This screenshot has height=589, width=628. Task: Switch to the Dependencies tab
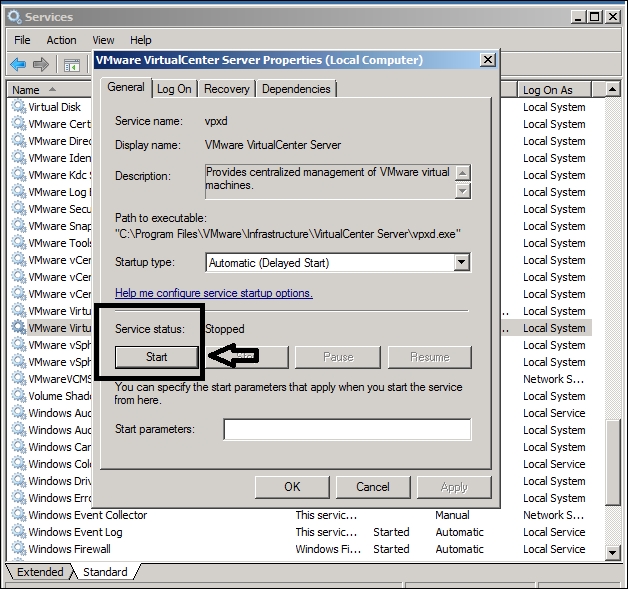point(296,89)
